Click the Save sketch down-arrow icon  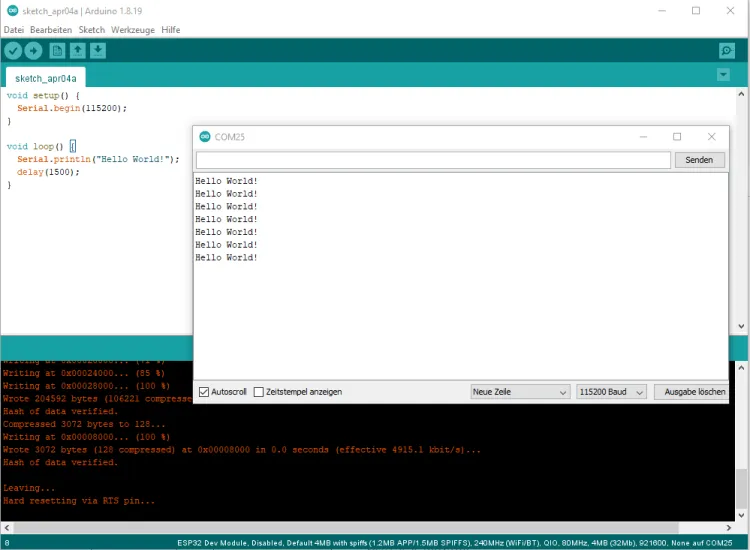[98, 51]
